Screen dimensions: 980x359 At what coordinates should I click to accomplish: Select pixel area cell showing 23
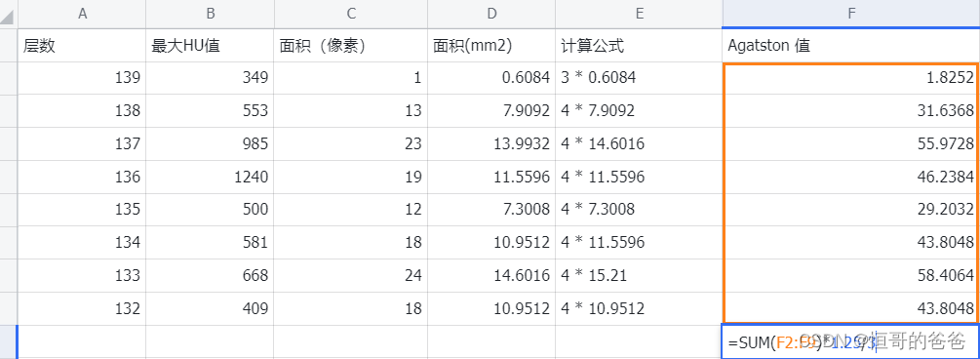(x=351, y=144)
